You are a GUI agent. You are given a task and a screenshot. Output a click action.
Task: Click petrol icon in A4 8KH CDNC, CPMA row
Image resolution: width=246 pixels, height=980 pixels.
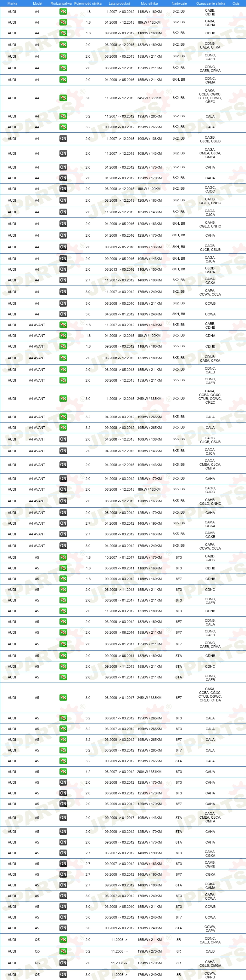tap(63, 79)
